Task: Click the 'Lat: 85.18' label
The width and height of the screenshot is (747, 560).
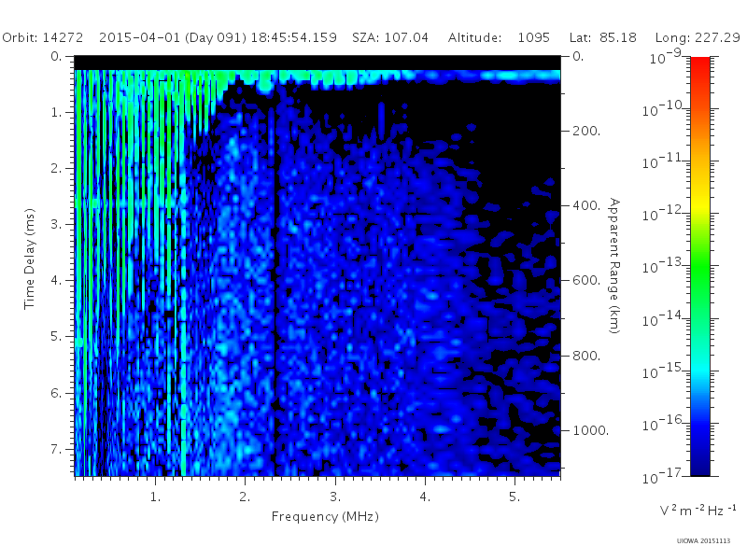Action: tap(602, 37)
